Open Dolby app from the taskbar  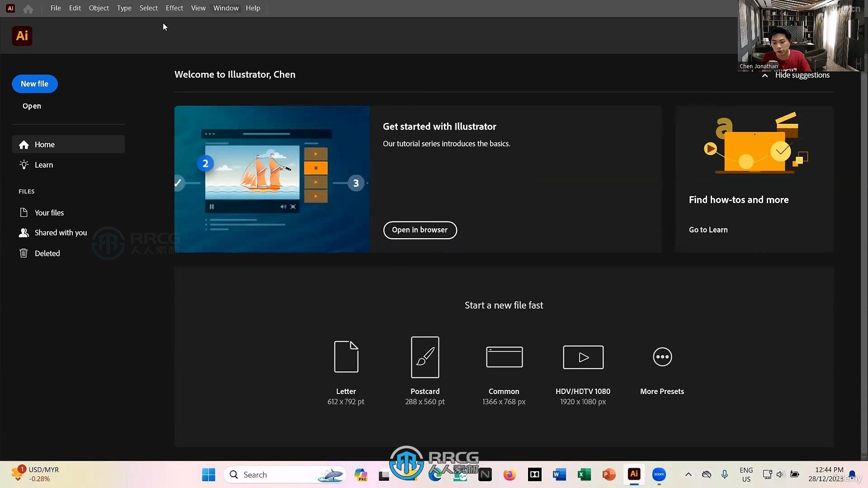pos(534,475)
